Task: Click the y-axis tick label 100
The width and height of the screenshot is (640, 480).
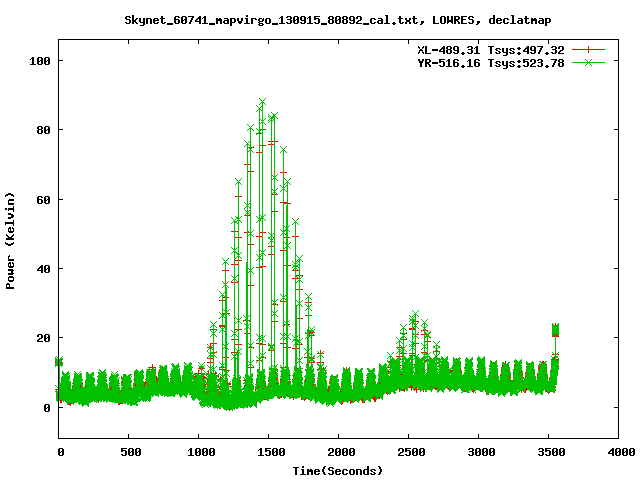Action: 40,61
